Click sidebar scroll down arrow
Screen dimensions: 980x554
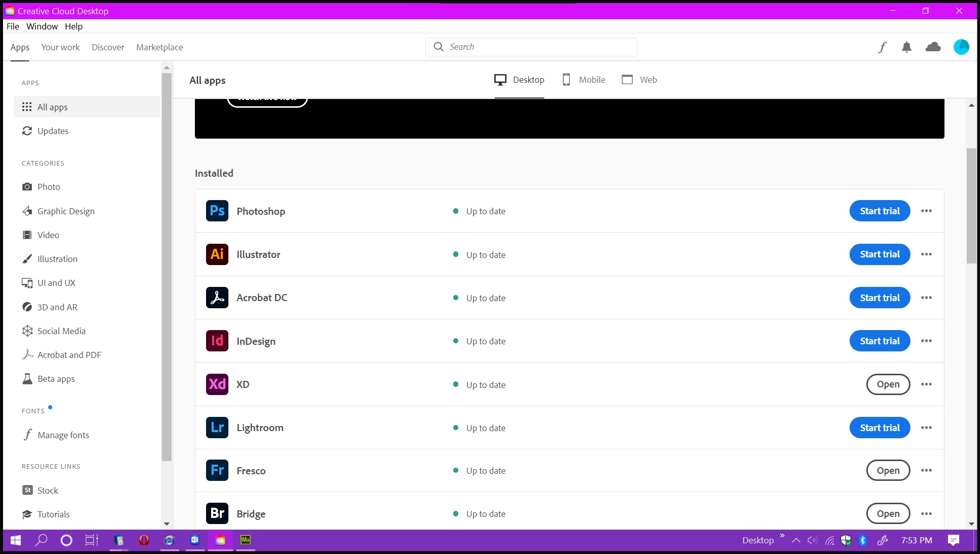click(x=166, y=524)
